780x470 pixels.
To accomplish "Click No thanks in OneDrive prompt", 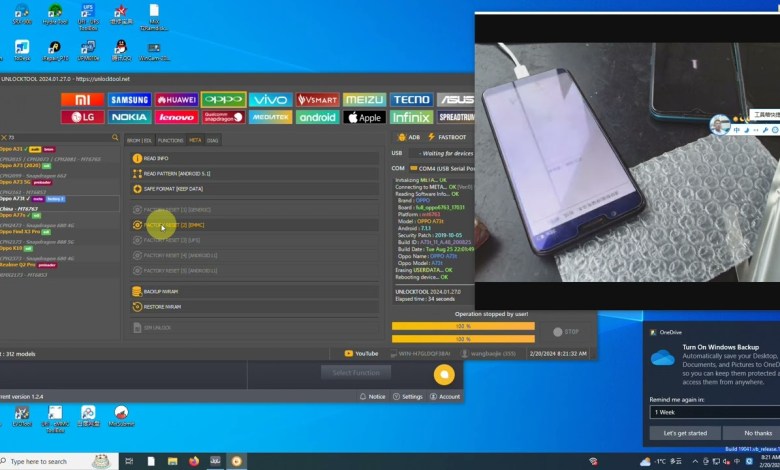I will (752, 433).
